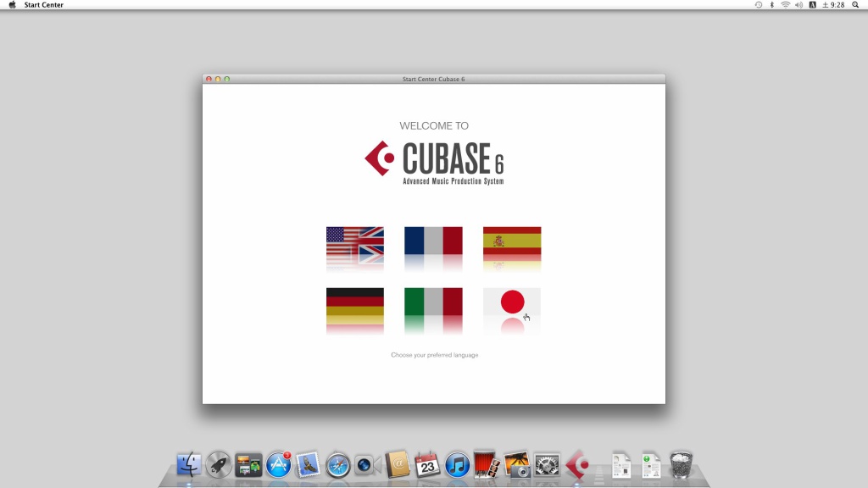Open the iCal calendar showing 23
The width and height of the screenshot is (868, 488).
(427, 465)
